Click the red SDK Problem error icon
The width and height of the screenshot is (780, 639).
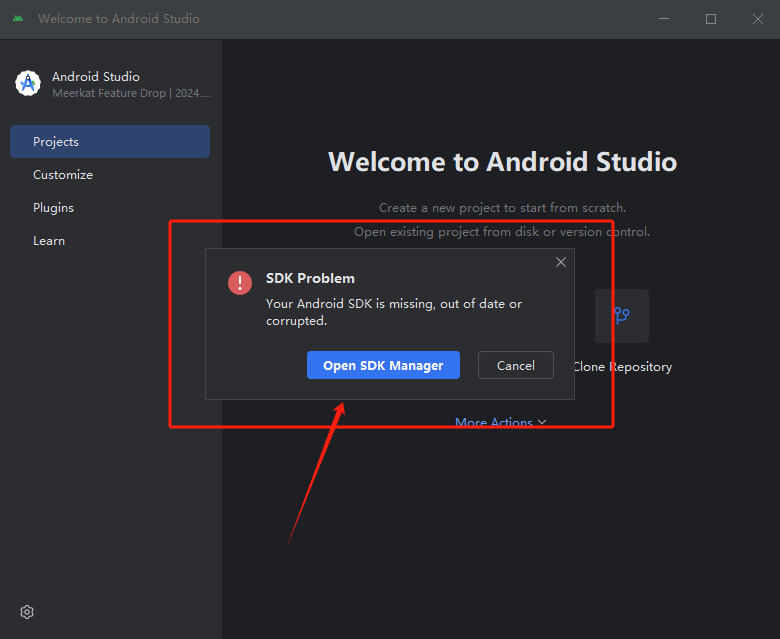click(x=240, y=283)
